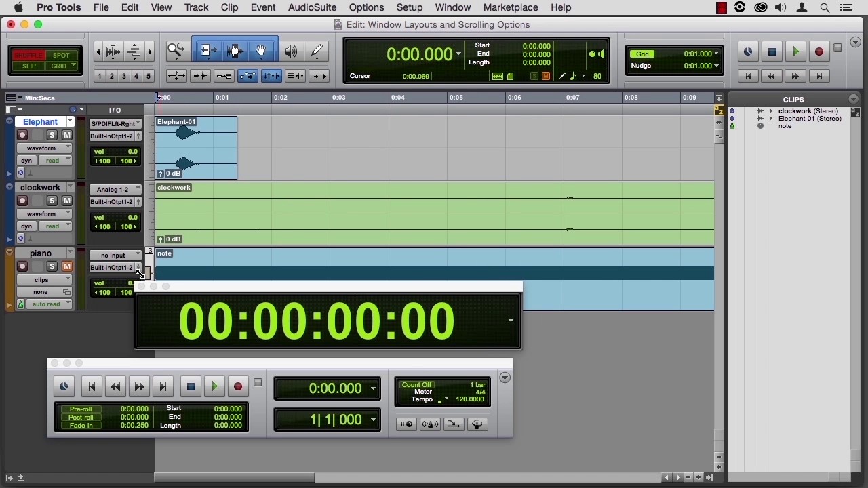The height and width of the screenshot is (488, 868).
Task: Enable Slip edit mode
Action: coord(28,66)
